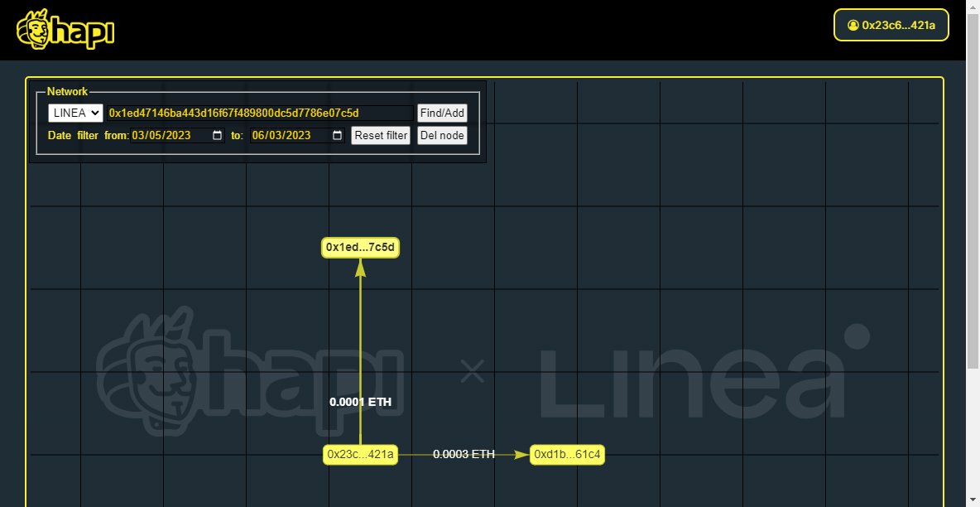Click the 0.0003 ETH edge label
The image size is (980, 507).
coord(464,455)
